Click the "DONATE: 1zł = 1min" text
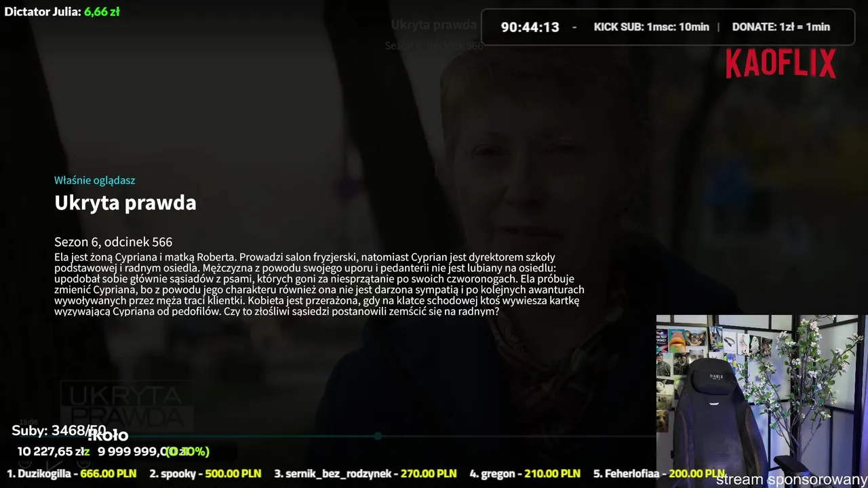Viewport: 868px width, 488px height. click(781, 27)
